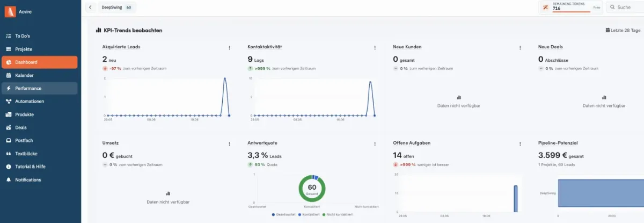Click the DeepSwing bar in Pipeline-Potenzial chart
The width and height of the screenshot is (644, 223).
point(601,193)
